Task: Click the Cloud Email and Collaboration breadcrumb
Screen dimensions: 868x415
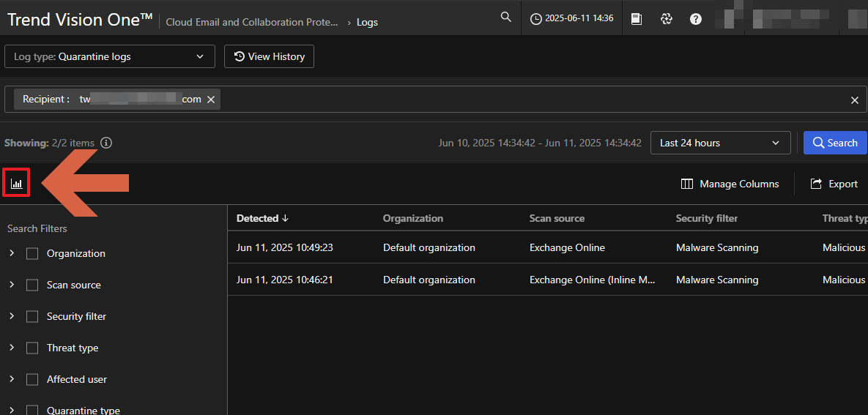Action: [252, 22]
